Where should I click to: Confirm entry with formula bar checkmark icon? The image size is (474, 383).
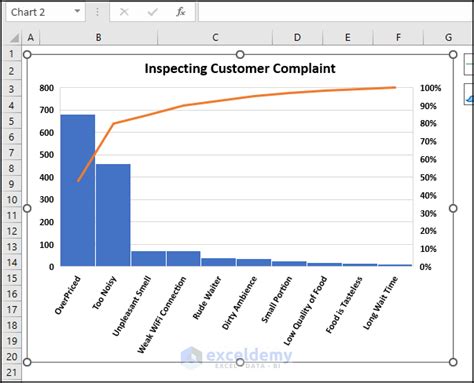pyautogui.click(x=153, y=12)
